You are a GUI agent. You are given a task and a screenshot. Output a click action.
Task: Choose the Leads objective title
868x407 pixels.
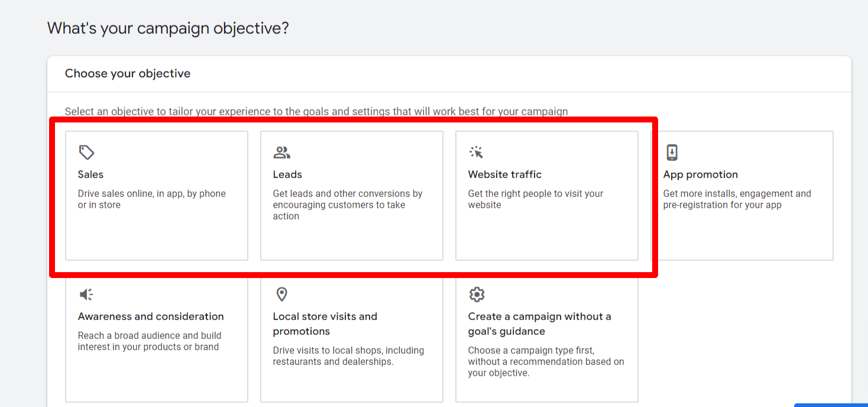click(x=287, y=175)
